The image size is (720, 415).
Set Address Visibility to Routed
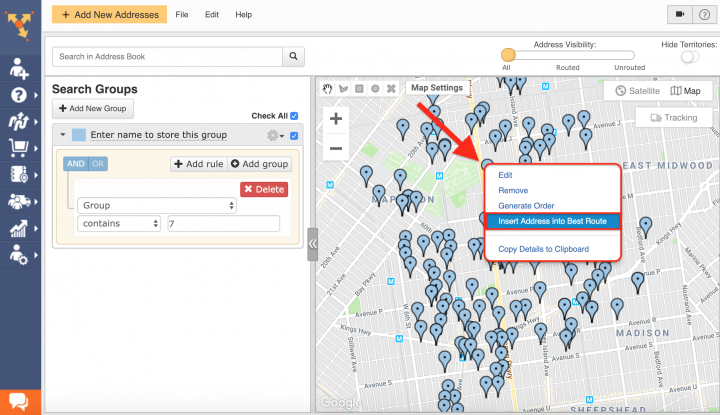point(568,67)
